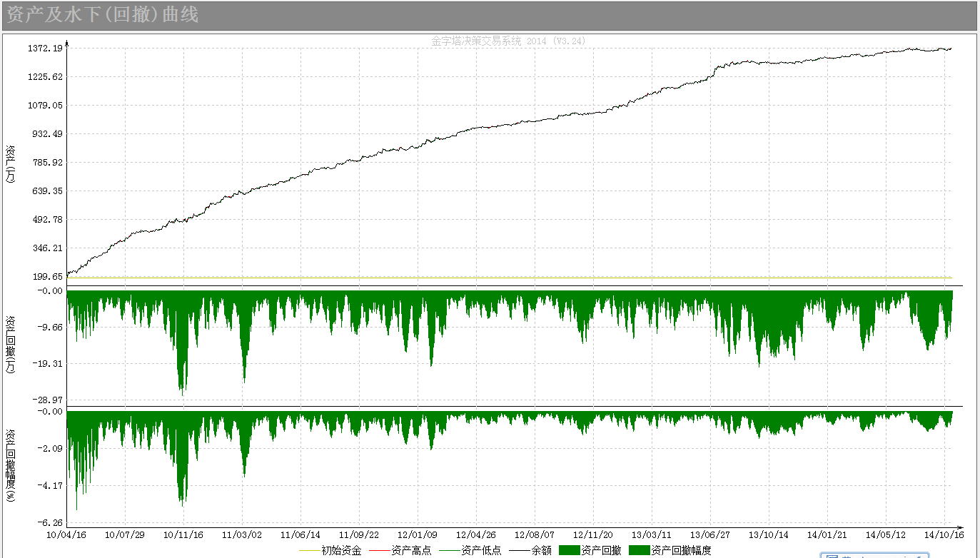Click the 12/04/26 date label

pyautogui.click(x=476, y=534)
